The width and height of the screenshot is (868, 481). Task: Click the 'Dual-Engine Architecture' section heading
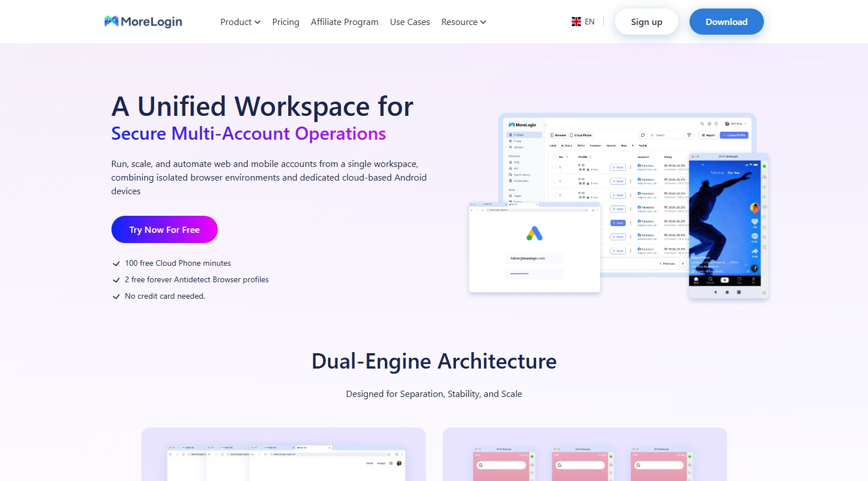coord(434,361)
